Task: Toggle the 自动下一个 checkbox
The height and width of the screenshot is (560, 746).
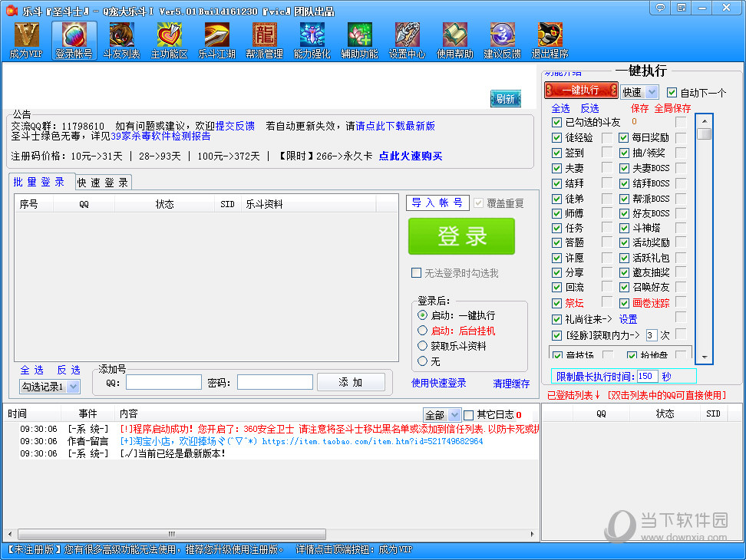Action: point(672,92)
